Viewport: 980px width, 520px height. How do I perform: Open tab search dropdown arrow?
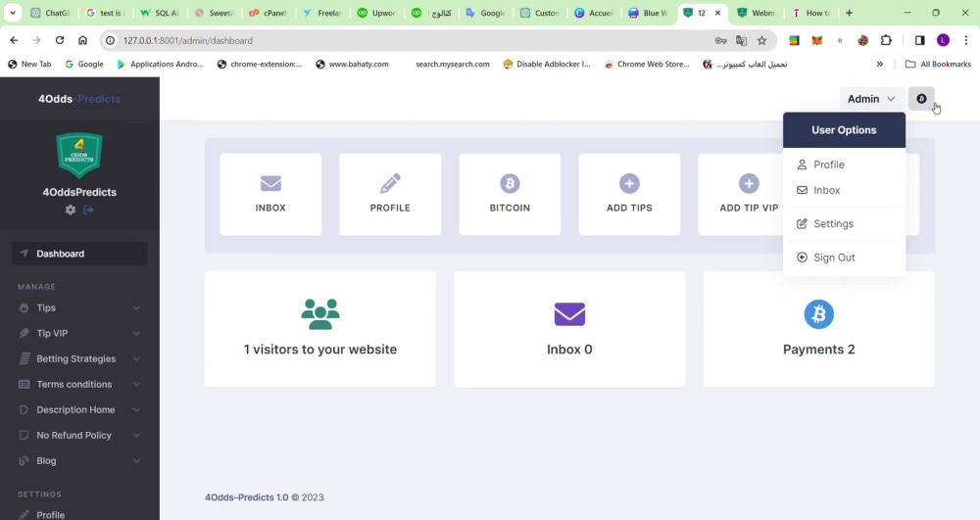(x=13, y=13)
